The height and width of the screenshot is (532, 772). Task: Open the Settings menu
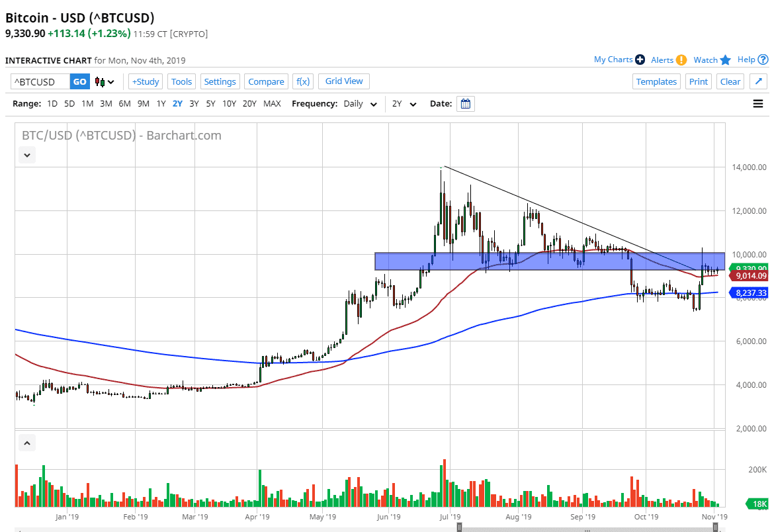(x=220, y=81)
